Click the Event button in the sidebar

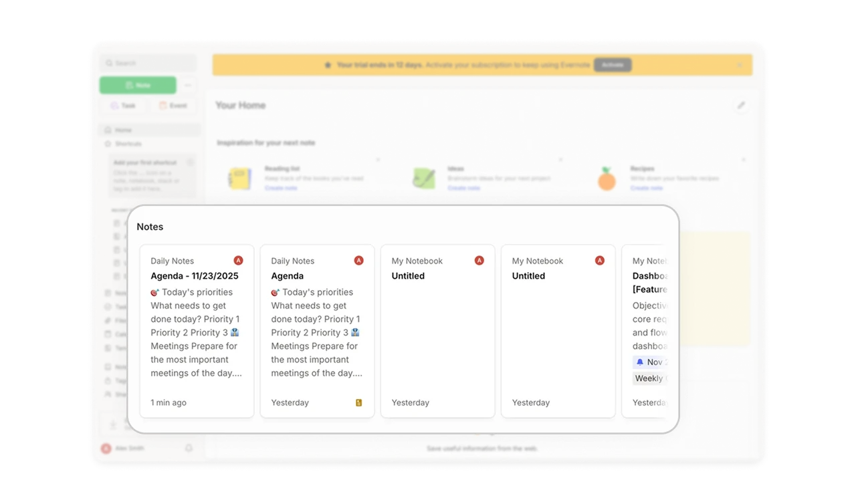pyautogui.click(x=173, y=106)
